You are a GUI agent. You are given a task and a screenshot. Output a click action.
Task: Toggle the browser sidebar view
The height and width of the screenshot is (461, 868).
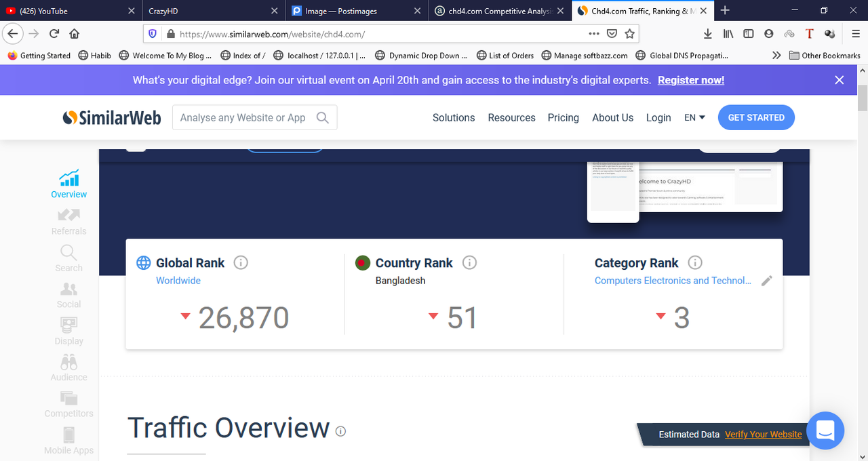pos(748,34)
